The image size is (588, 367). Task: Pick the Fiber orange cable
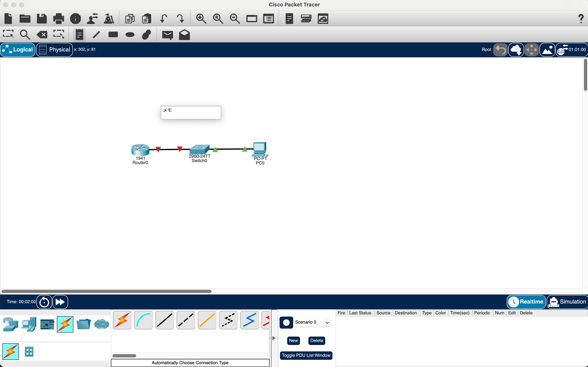click(x=207, y=320)
